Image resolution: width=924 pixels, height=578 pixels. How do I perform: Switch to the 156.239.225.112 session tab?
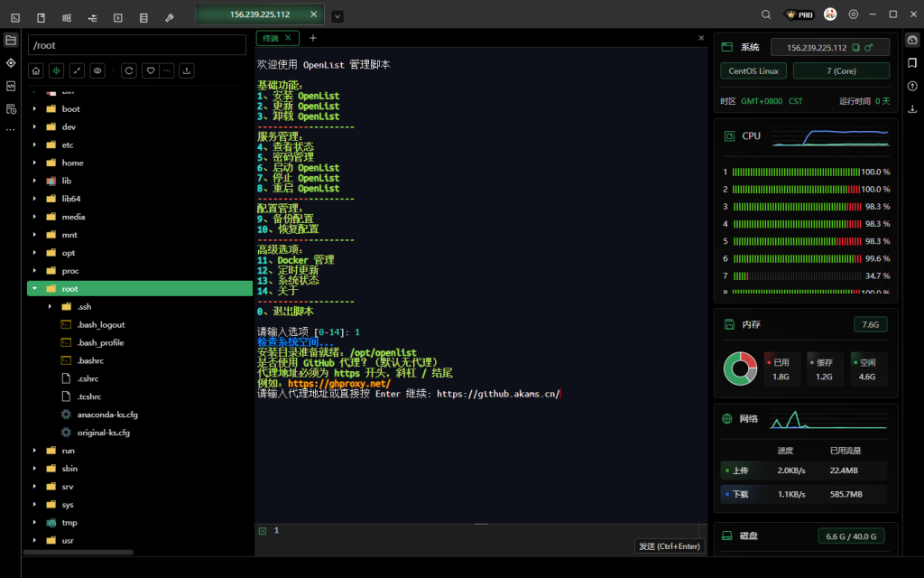coord(260,14)
